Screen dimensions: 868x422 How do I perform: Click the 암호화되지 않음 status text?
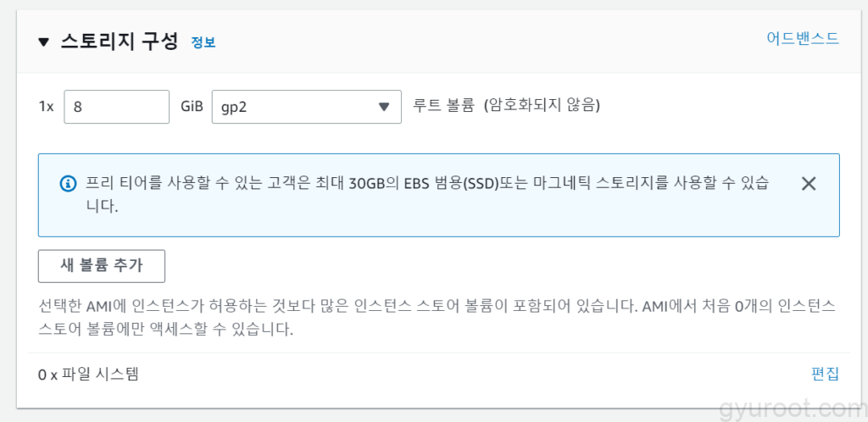point(542,106)
